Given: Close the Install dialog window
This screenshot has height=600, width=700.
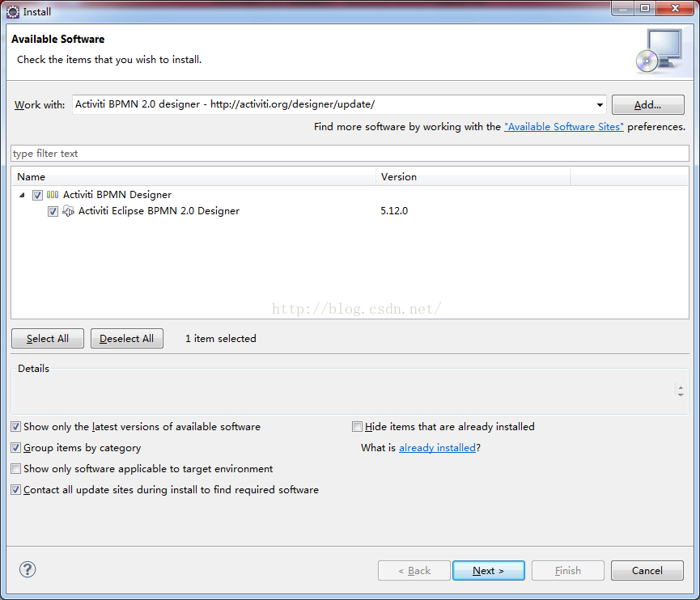Looking at the screenshot, I should pyautogui.click(x=675, y=8).
